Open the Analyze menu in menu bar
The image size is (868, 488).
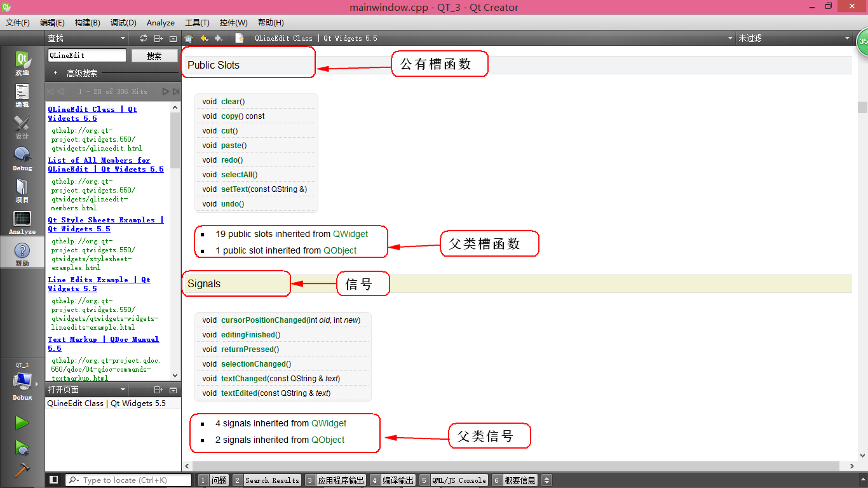coord(161,22)
